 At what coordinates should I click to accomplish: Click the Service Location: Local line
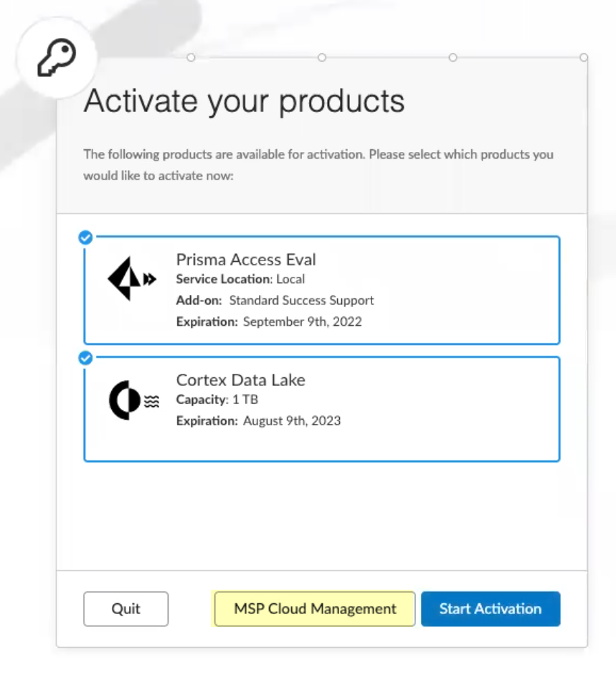[x=240, y=279]
